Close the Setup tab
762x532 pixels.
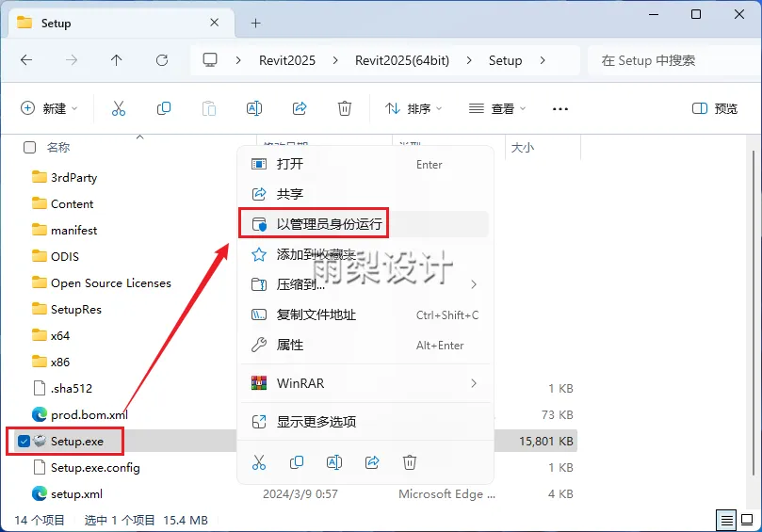pyautogui.click(x=215, y=23)
